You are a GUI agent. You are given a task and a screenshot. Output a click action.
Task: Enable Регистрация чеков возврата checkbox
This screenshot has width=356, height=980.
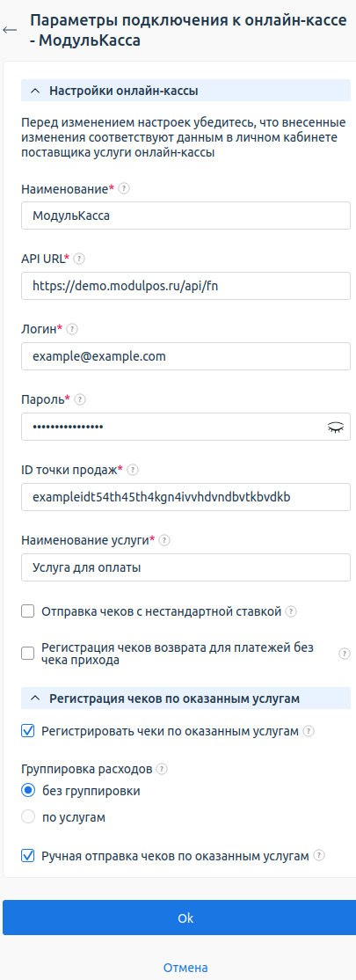[27, 654]
